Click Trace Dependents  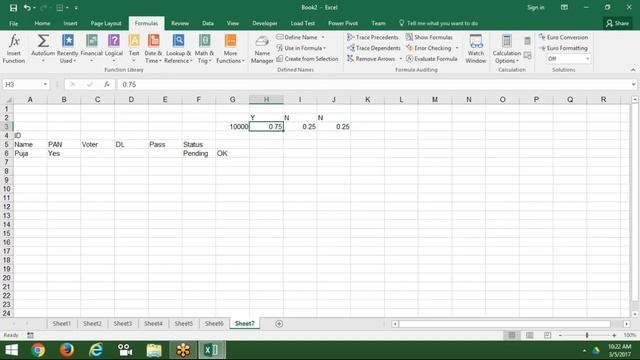pos(374,48)
